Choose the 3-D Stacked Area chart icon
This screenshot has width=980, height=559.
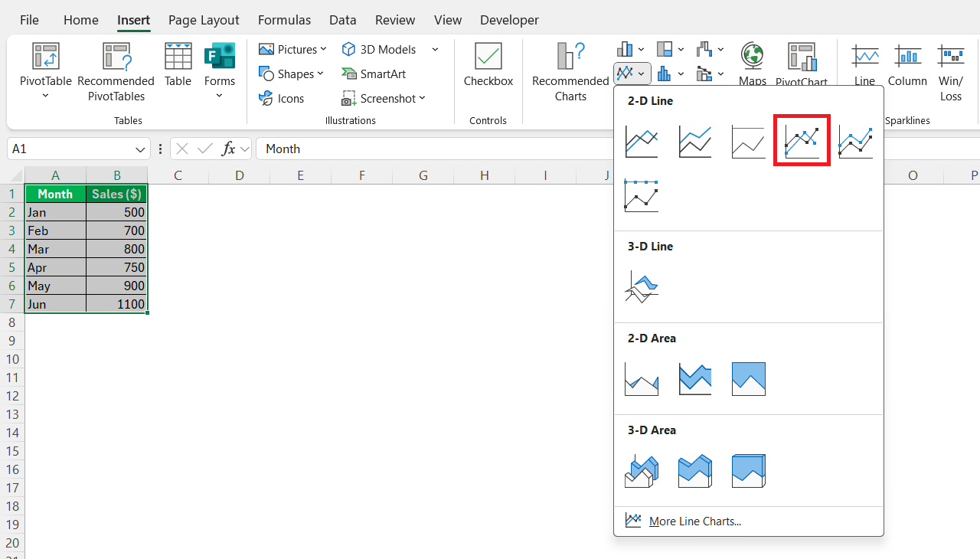695,471
